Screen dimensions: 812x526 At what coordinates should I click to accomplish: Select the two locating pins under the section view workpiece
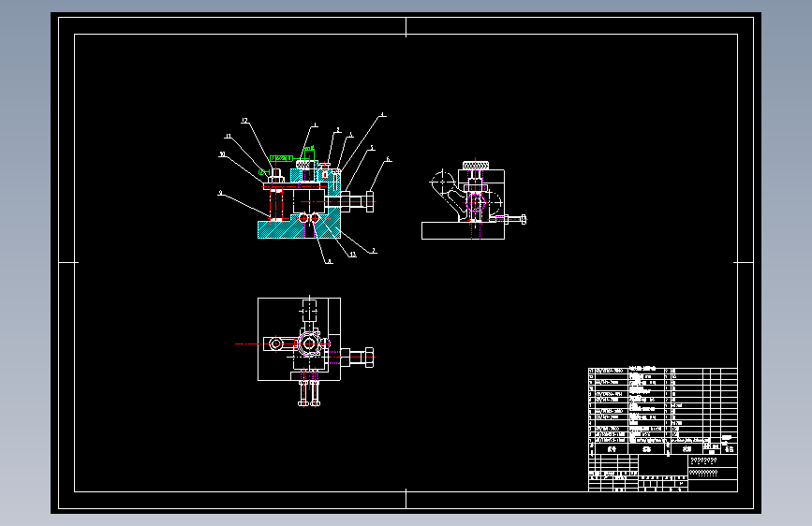pyautogui.click(x=309, y=218)
